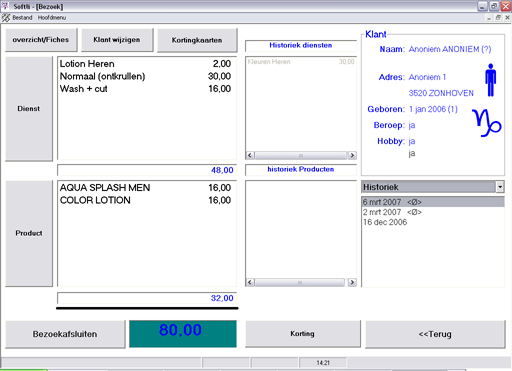Close the inner Bezoek child window
This screenshot has height=371, width=512.
507,18
